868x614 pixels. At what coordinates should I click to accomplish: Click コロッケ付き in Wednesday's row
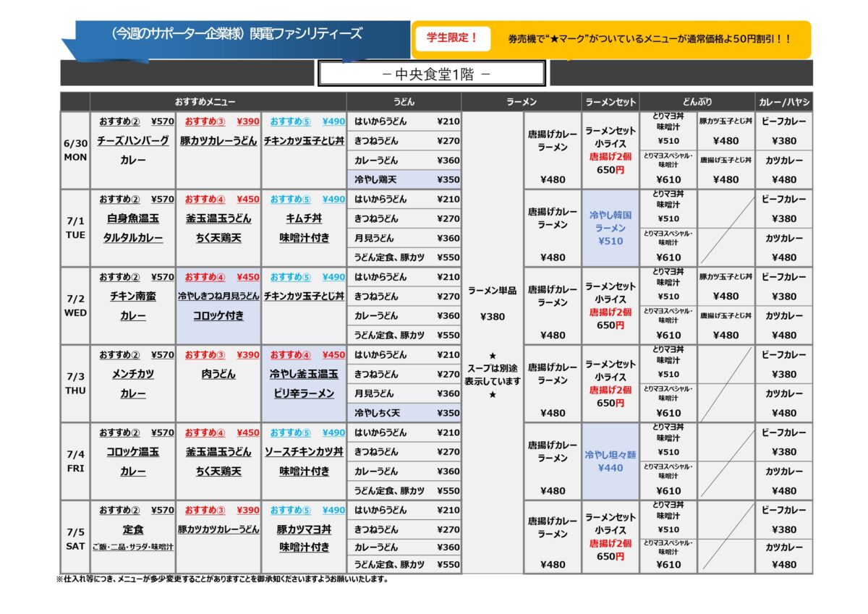pos(218,316)
